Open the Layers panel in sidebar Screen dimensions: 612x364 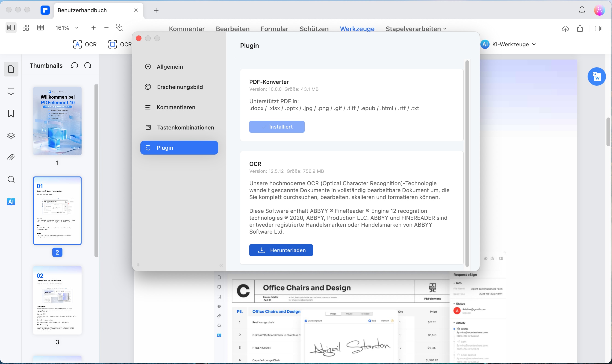tap(11, 135)
